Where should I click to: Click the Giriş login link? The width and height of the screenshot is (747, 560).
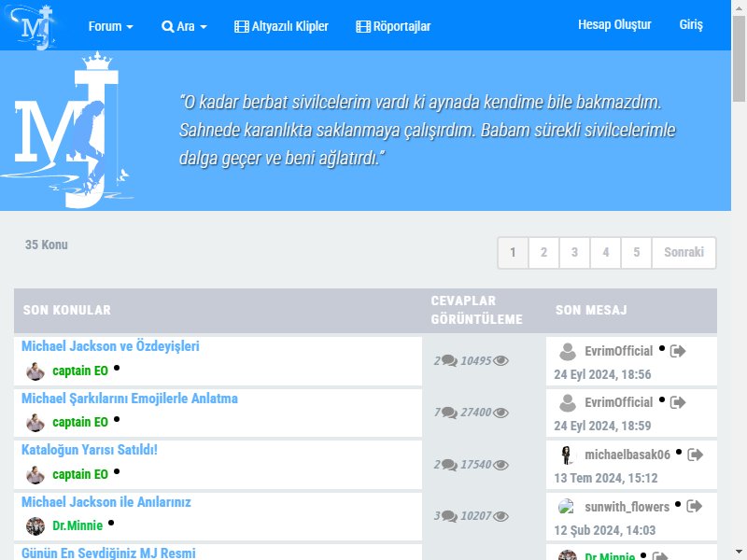tap(691, 25)
